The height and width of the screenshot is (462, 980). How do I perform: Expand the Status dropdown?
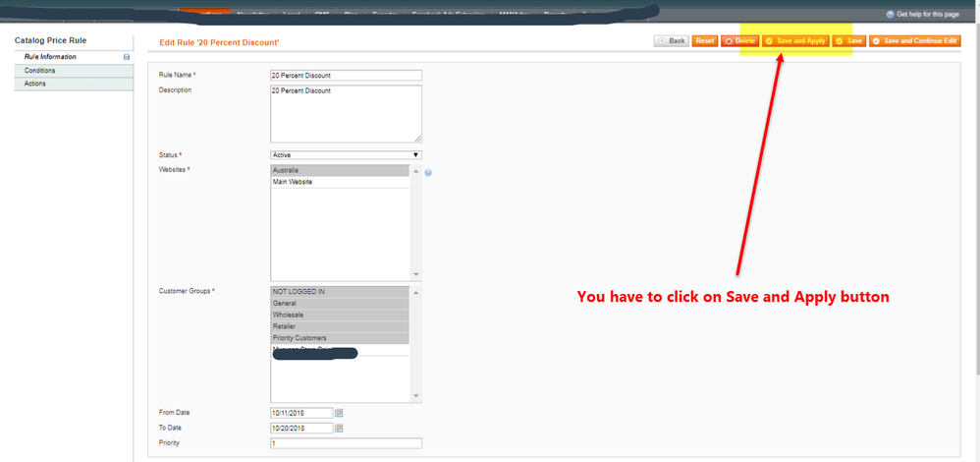pyautogui.click(x=345, y=155)
